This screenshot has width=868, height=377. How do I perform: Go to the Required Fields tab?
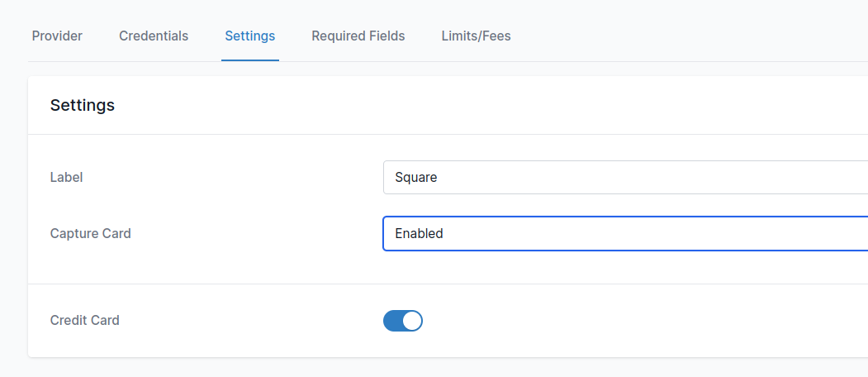(x=358, y=36)
